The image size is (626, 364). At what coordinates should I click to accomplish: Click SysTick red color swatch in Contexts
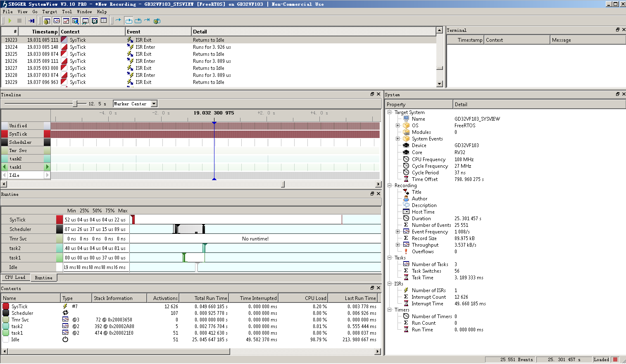pos(6,306)
